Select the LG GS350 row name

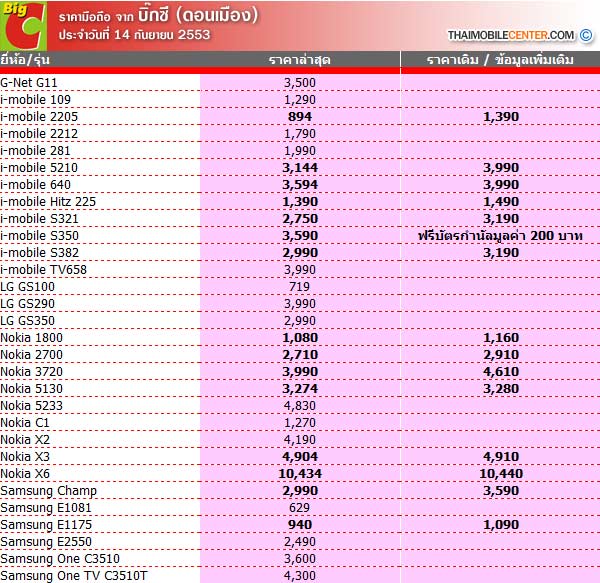[28, 321]
